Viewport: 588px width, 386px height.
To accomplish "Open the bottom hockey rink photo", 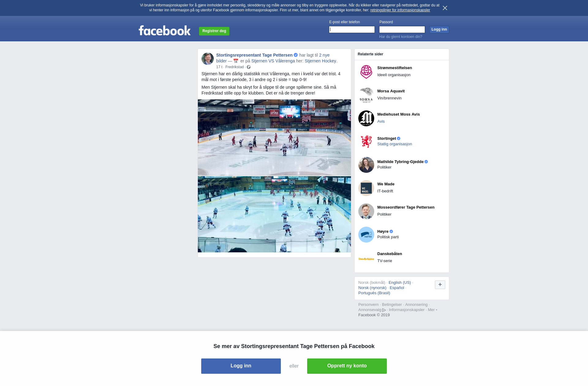I will pos(274,214).
